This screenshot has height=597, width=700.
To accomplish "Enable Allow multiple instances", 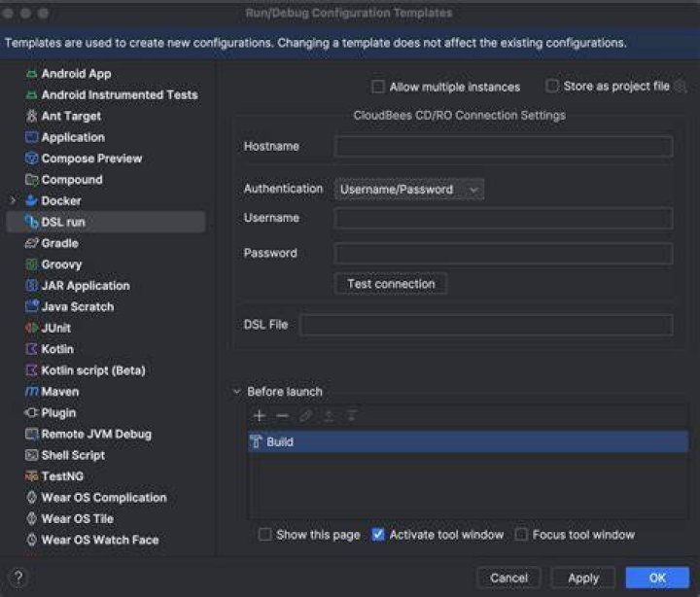I will (x=377, y=87).
